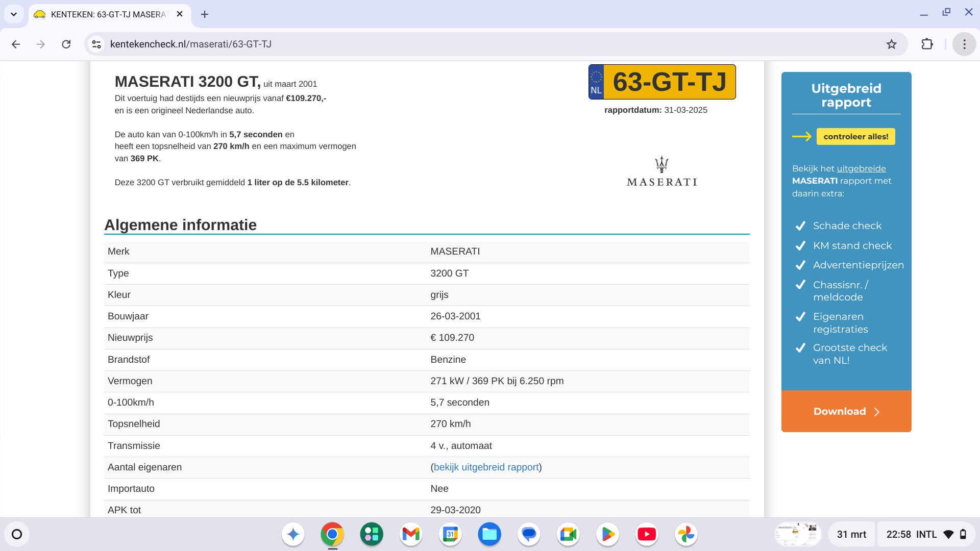980x551 pixels.
Task: Click the 'controleer alles!' yellow button
Action: tap(855, 137)
